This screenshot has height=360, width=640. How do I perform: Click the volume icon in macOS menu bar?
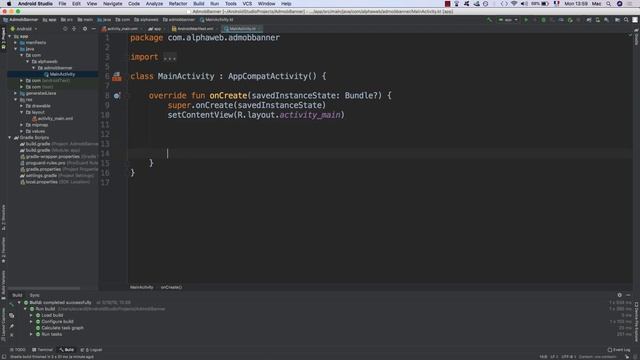(x=524, y=4)
